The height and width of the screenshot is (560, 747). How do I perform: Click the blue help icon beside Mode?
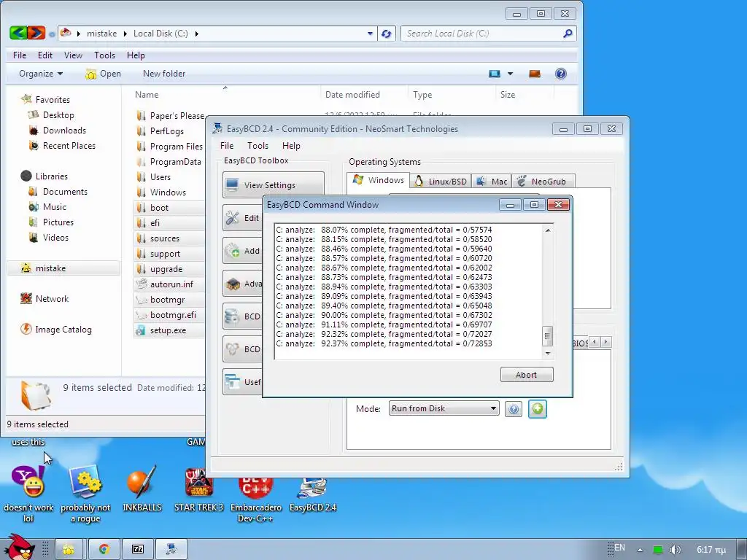pos(513,409)
